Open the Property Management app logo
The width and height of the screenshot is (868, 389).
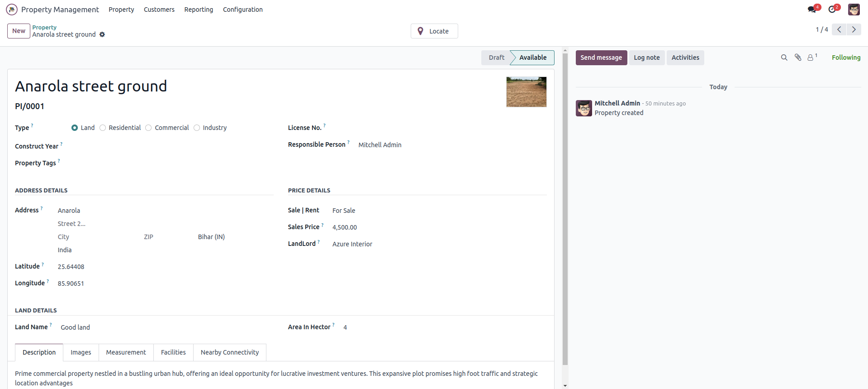click(12, 10)
